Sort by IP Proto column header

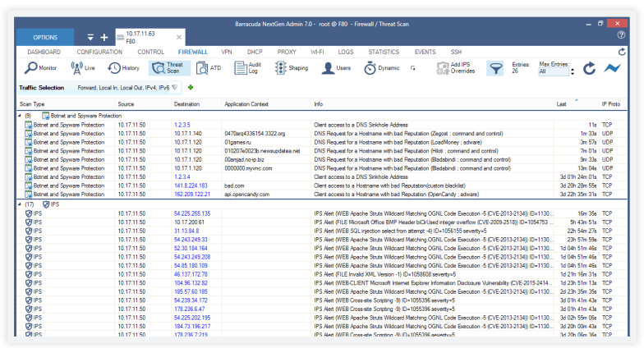click(612, 104)
